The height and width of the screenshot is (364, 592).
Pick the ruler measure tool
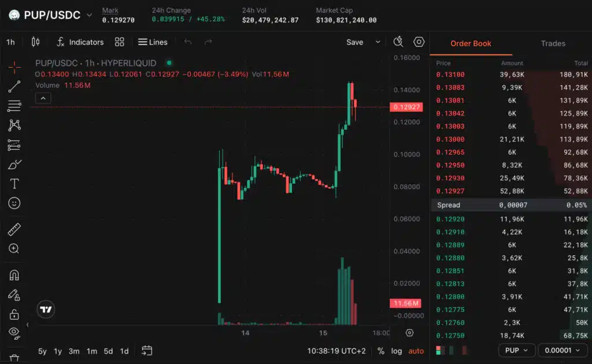14,229
